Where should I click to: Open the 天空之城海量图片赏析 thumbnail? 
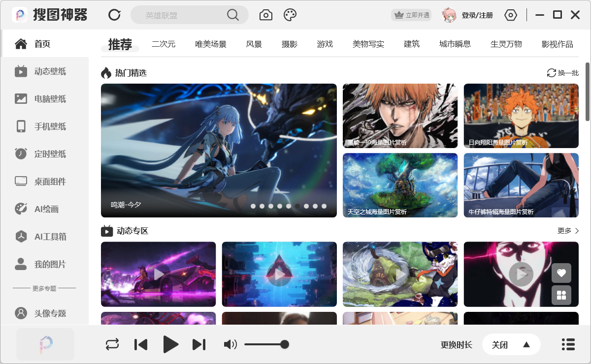(400, 185)
